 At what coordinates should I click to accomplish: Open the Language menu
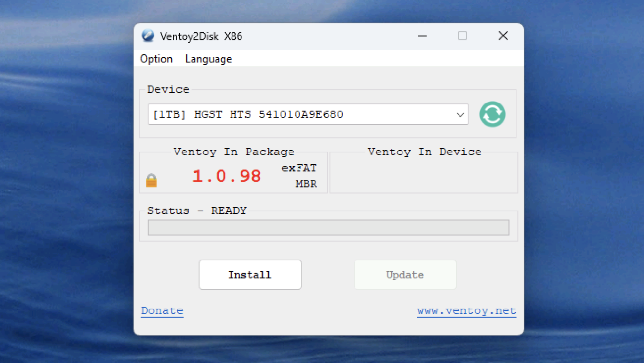(x=208, y=59)
